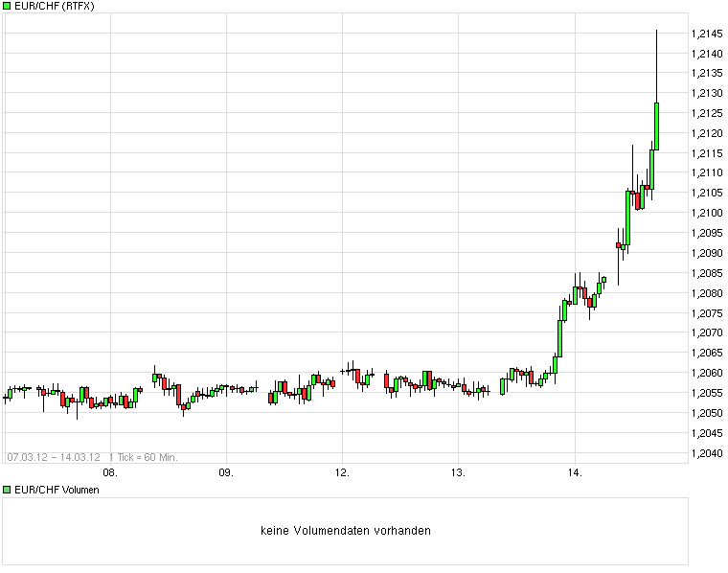Click the 1,2060 price axis label

[707, 373]
